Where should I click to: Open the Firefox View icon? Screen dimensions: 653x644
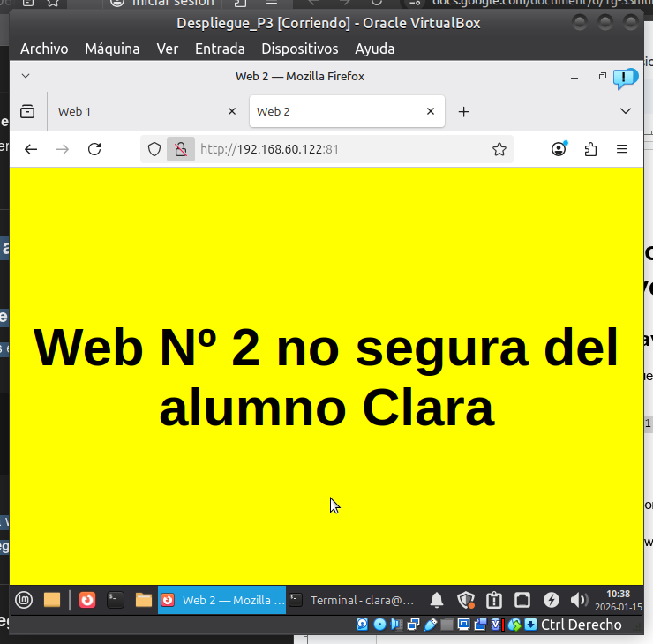(27, 111)
